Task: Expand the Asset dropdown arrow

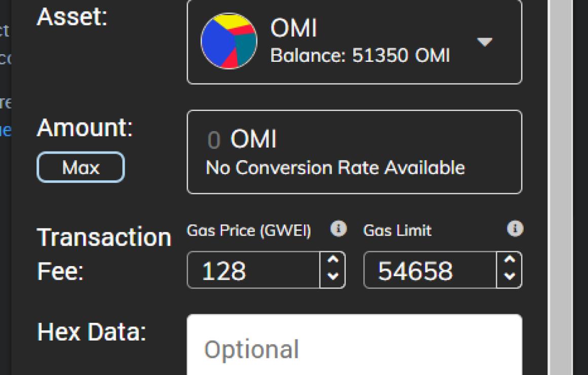Action: coord(485,42)
